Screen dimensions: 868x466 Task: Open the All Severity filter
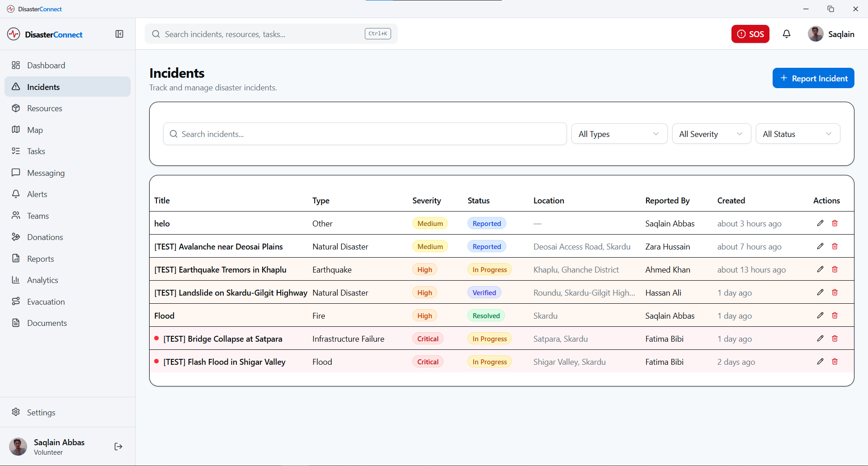[x=711, y=134]
